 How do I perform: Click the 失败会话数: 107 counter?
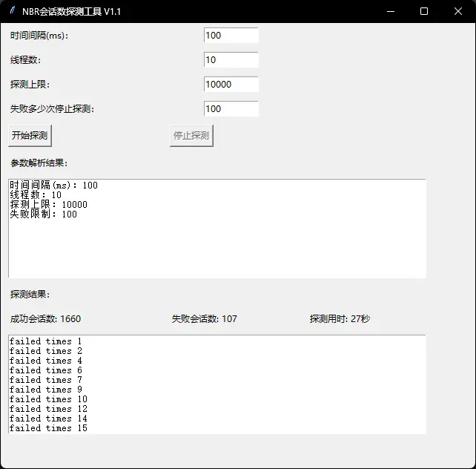tap(204, 319)
